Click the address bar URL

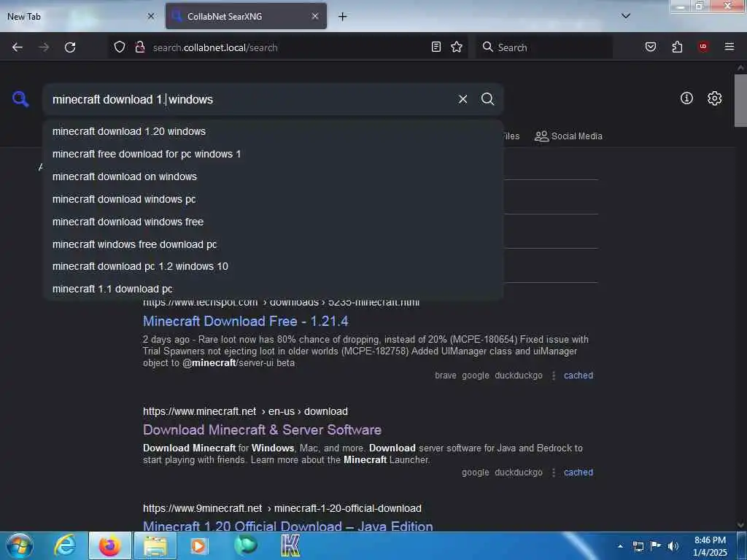tap(215, 47)
